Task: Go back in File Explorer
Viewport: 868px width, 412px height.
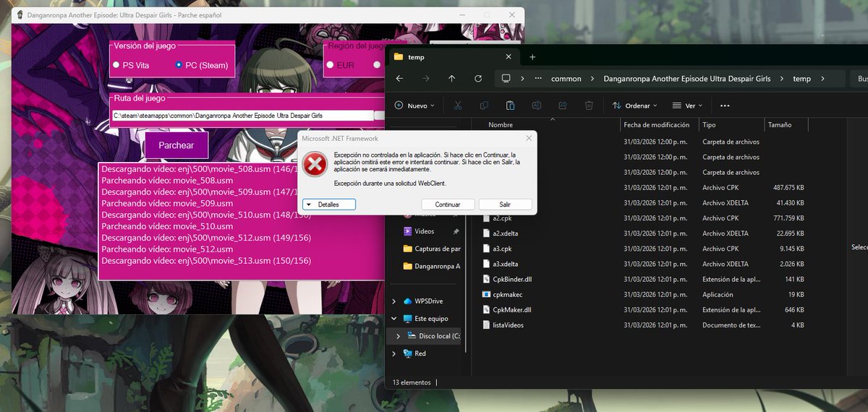Action: click(400, 79)
